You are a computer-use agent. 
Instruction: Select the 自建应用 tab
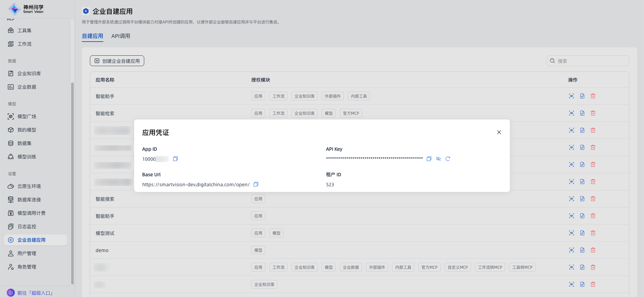[93, 36]
